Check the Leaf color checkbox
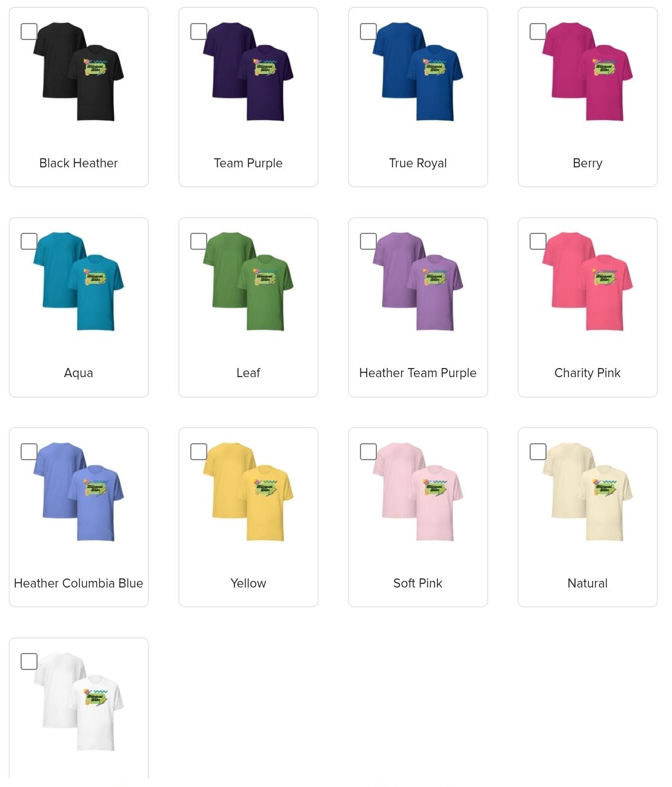 click(199, 241)
